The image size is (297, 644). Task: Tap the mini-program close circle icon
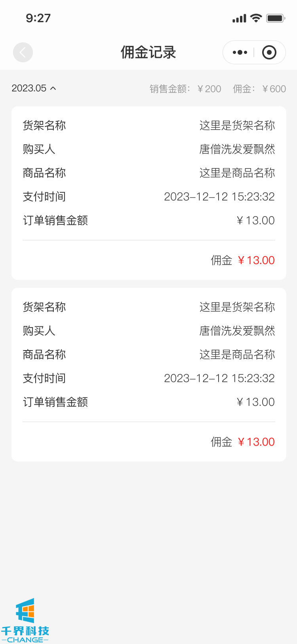tap(269, 52)
